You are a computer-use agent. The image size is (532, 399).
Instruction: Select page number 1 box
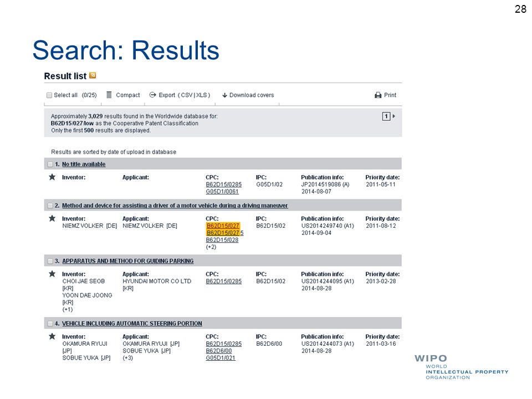[386, 116]
